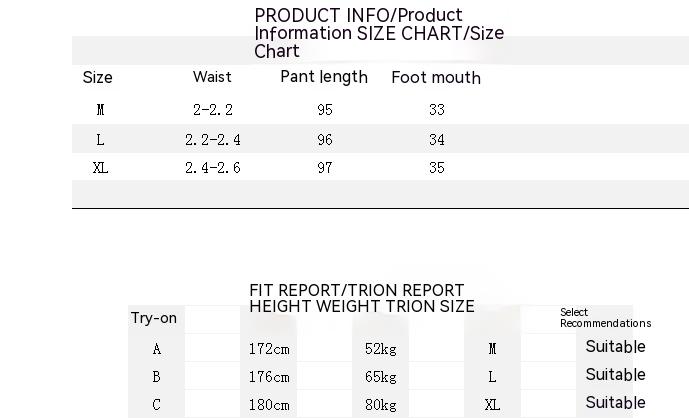The height and width of the screenshot is (418, 689).
Task: Click the Pant length column header
Action: point(324,77)
